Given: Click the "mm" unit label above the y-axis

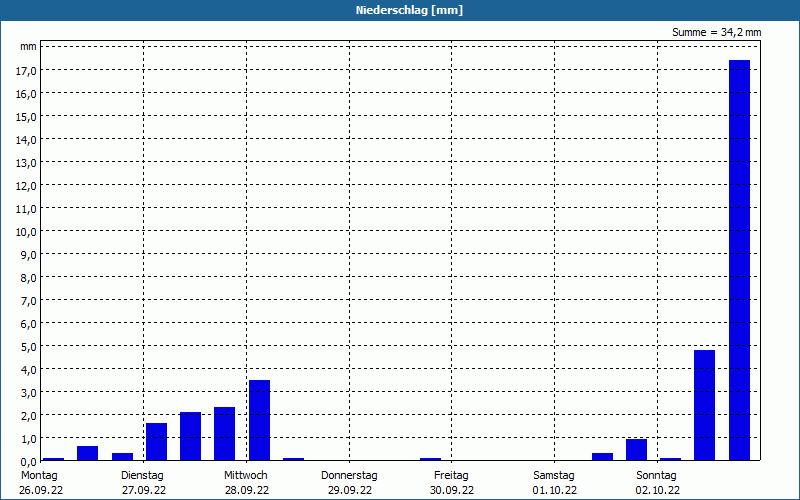Looking at the screenshot, I should point(29,47).
